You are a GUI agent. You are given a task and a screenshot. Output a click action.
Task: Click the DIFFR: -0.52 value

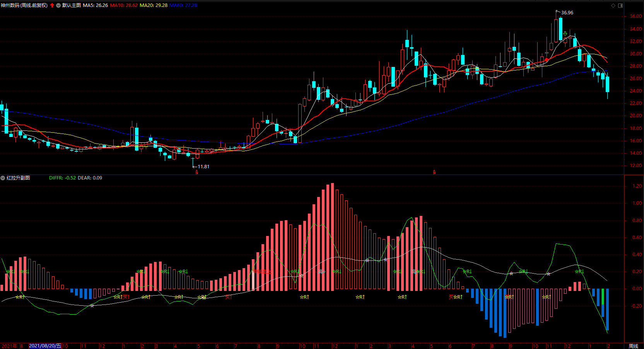(x=63, y=178)
